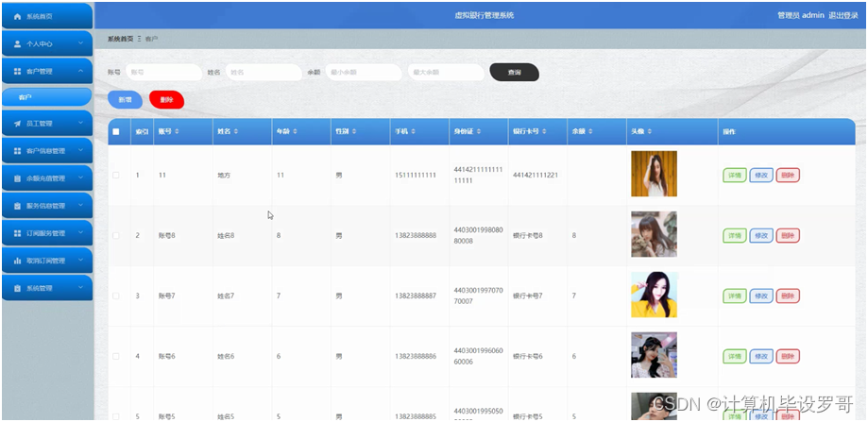Click the row 删除 button for 账号6
The height and width of the screenshot is (422, 868).
click(788, 357)
